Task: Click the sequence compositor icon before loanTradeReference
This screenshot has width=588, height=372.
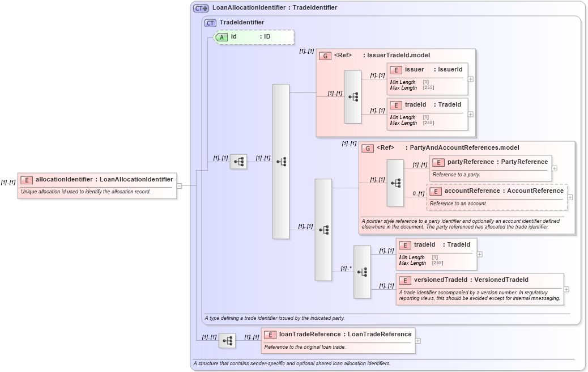Action: click(x=227, y=341)
